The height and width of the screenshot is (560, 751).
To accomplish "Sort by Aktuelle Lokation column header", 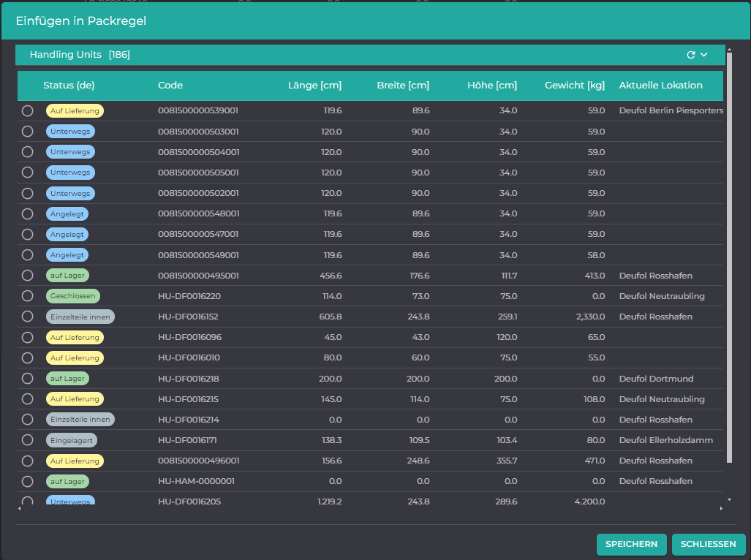I will 660,86.
